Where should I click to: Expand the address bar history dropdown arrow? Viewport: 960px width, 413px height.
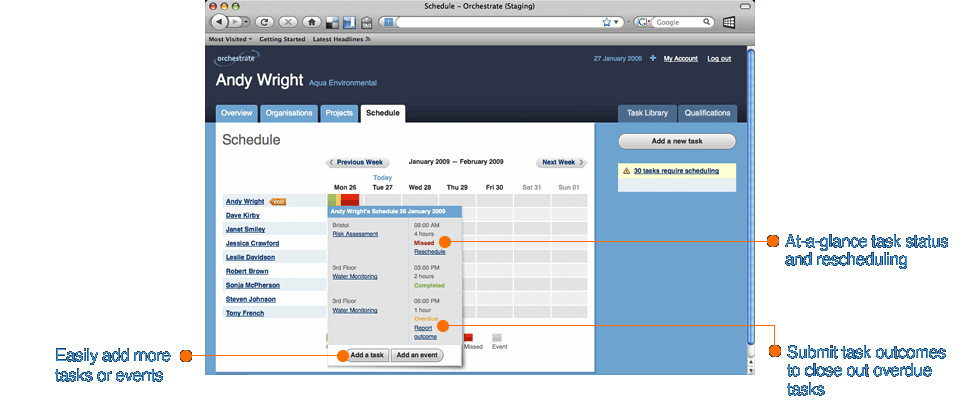tap(617, 22)
